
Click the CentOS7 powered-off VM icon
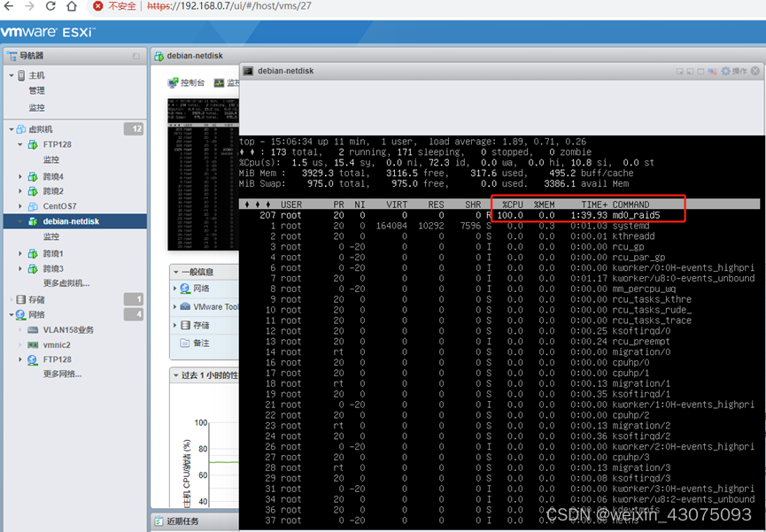point(33,206)
